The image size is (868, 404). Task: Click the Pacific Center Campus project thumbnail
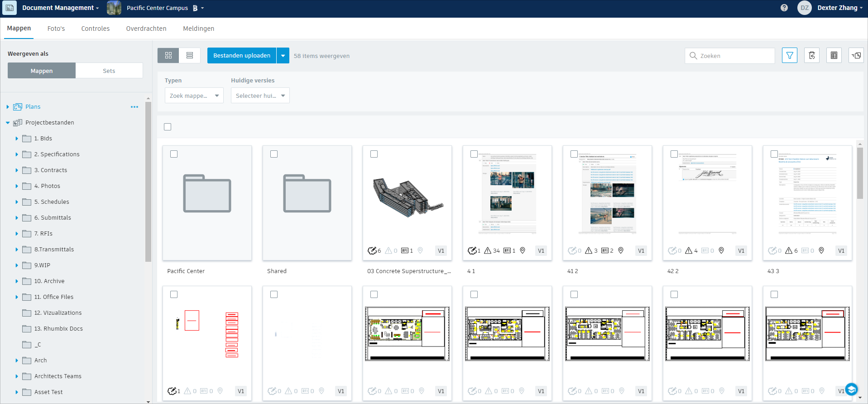coord(114,8)
